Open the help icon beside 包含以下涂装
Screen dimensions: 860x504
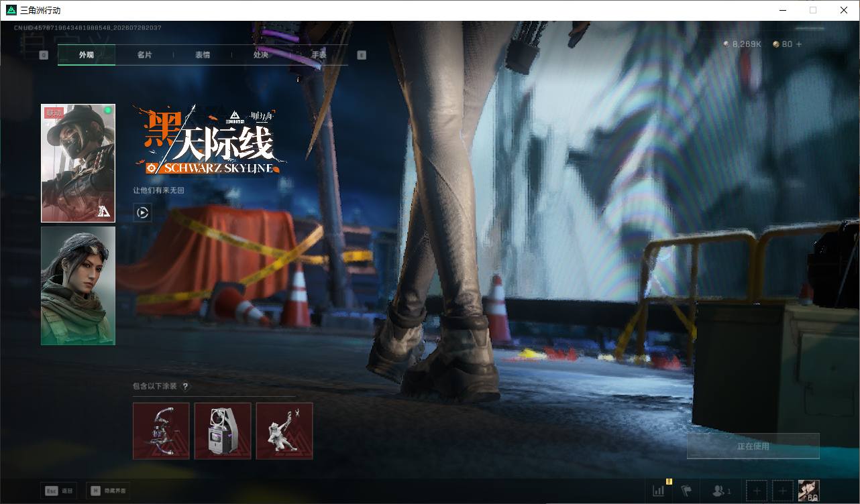pyautogui.click(x=186, y=386)
